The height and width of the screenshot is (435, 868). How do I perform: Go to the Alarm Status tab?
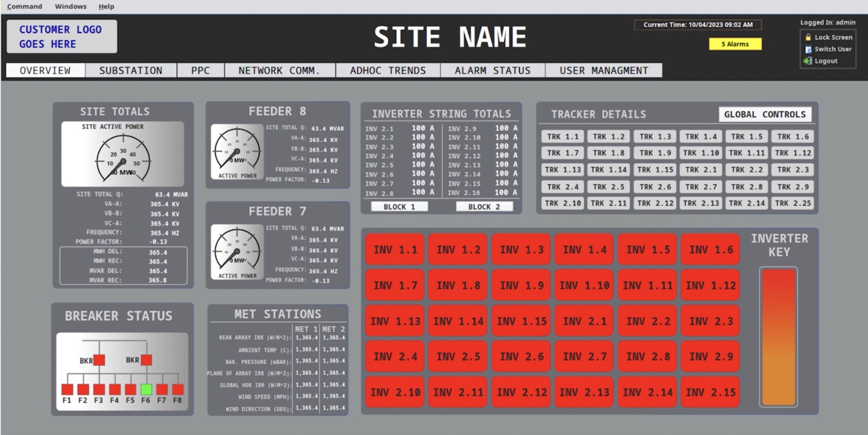tap(492, 70)
